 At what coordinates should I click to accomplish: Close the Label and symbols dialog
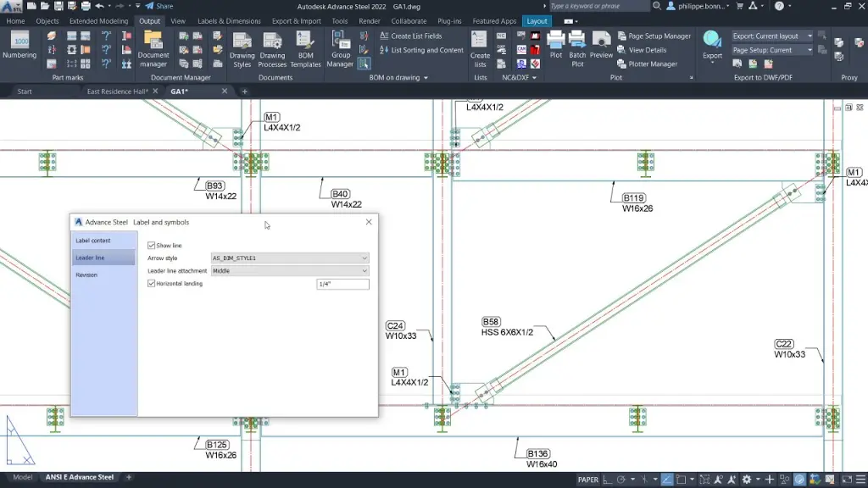pyautogui.click(x=369, y=222)
